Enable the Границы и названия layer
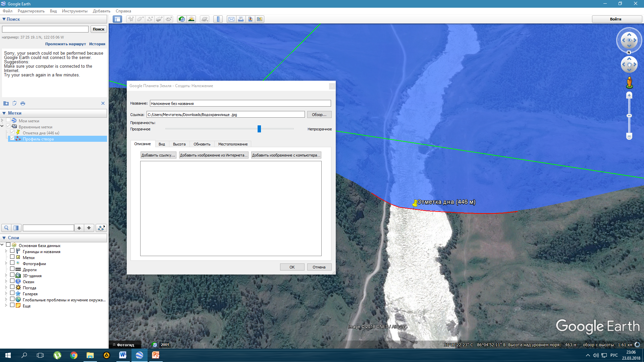644x362 pixels. coord(12,251)
